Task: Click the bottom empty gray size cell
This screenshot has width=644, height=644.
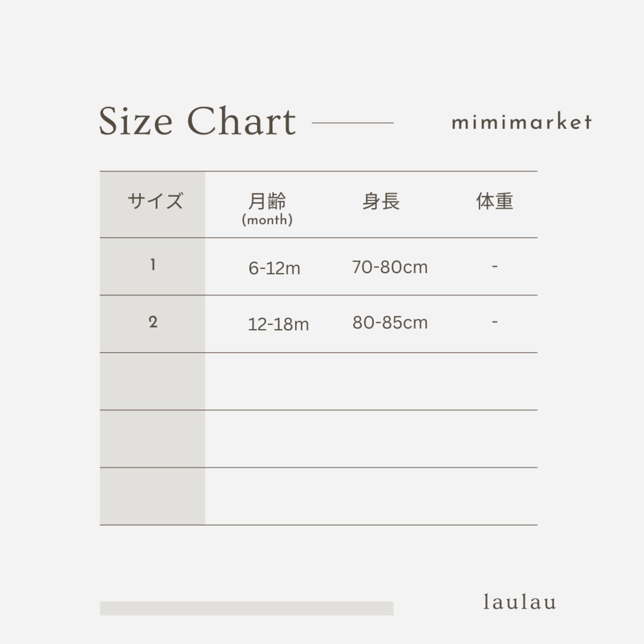Action: pos(152,496)
